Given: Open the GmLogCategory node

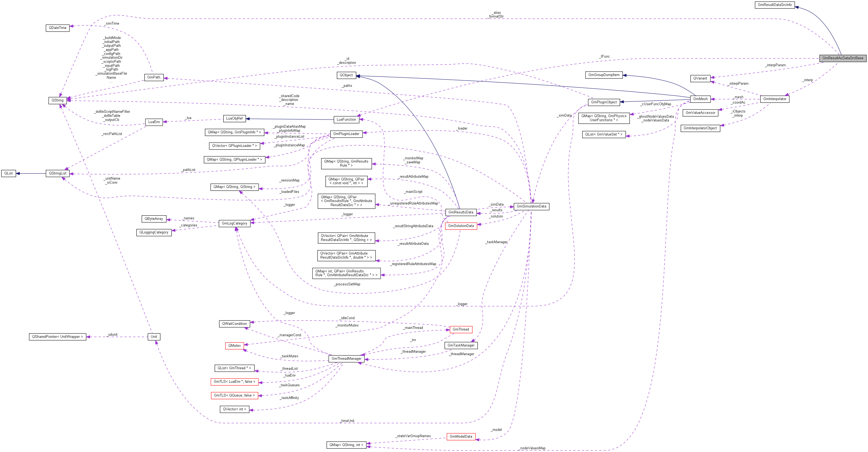Looking at the screenshot, I should click(x=234, y=223).
